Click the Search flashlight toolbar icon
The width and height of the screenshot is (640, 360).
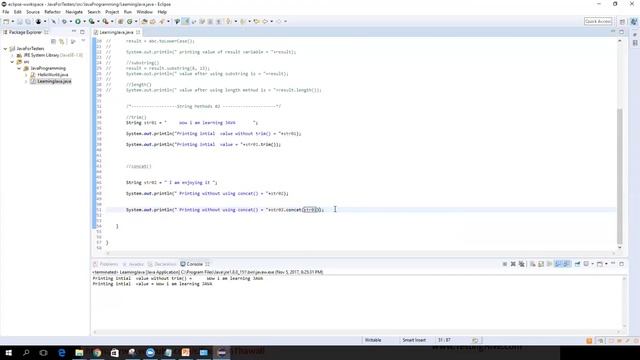161,21
